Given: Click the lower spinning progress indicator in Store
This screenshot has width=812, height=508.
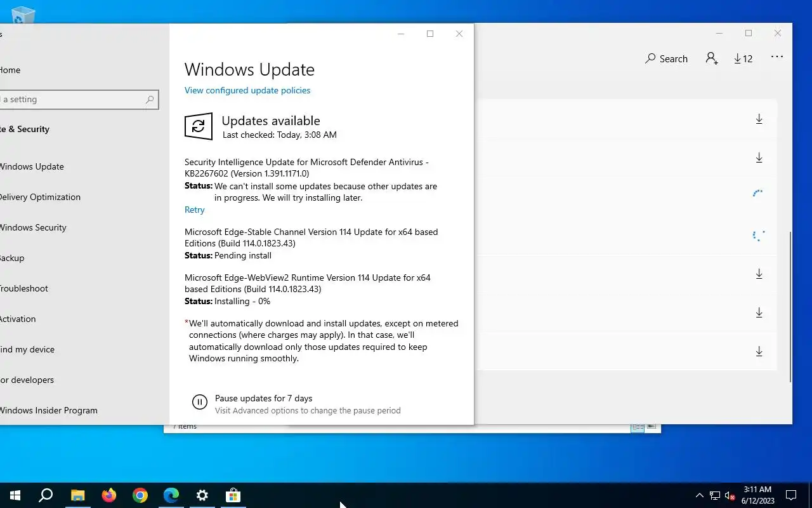Looking at the screenshot, I should (x=758, y=236).
